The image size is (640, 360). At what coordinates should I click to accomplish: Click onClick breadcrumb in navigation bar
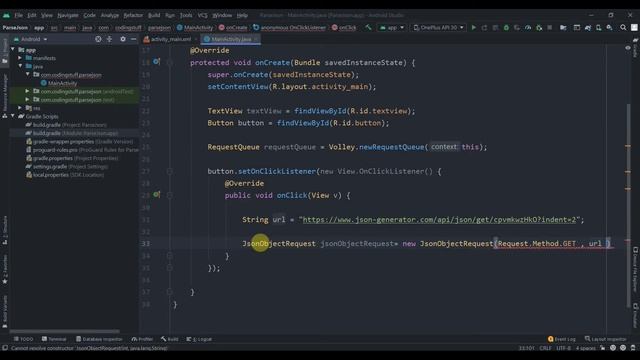coord(344,27)
